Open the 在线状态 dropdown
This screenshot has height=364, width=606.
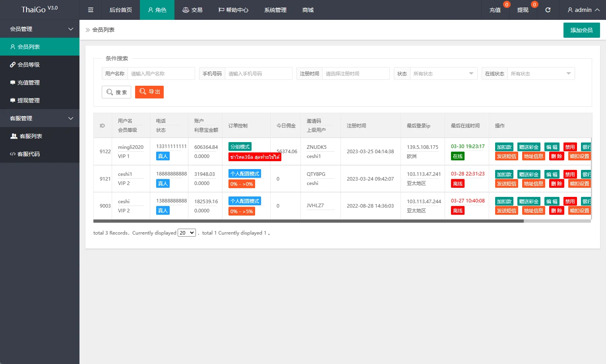point(540,74)
